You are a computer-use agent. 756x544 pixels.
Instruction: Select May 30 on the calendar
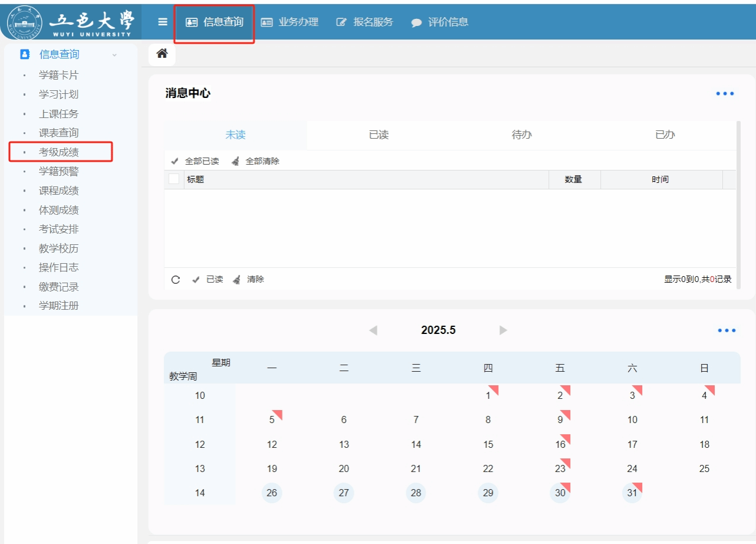(560, 493)
